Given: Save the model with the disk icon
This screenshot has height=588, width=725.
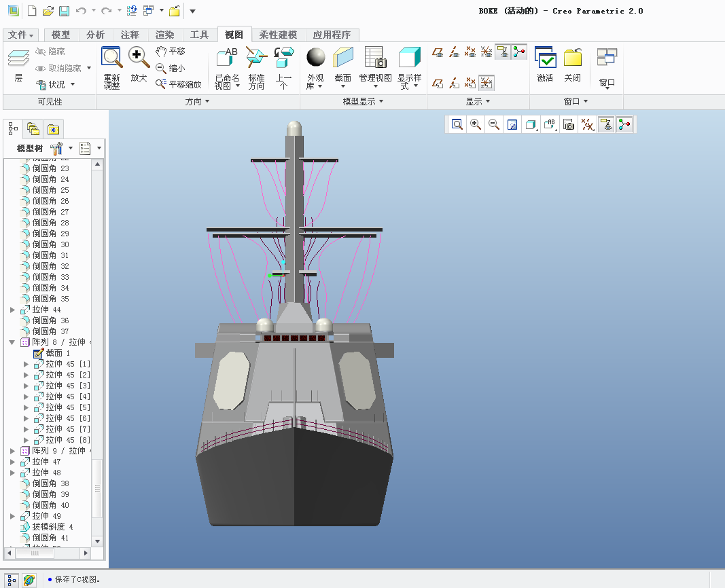Looking at the screenshot, I should [x=64, y=11].
